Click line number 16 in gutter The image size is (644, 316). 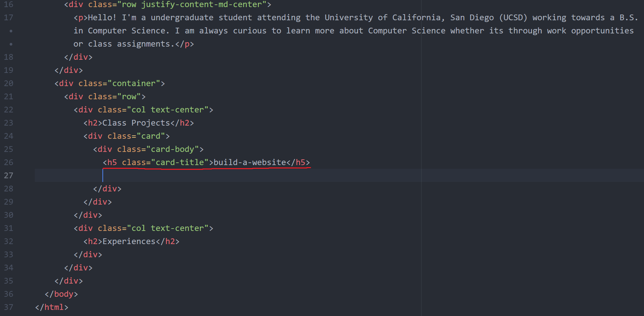[x=8, y=4]
